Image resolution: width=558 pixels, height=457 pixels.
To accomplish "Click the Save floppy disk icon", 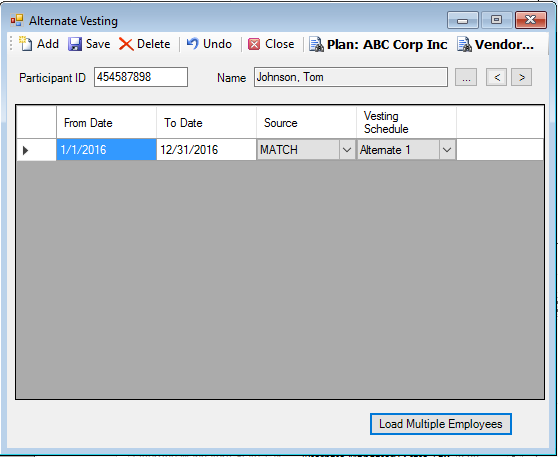I will tap(75, 44).
